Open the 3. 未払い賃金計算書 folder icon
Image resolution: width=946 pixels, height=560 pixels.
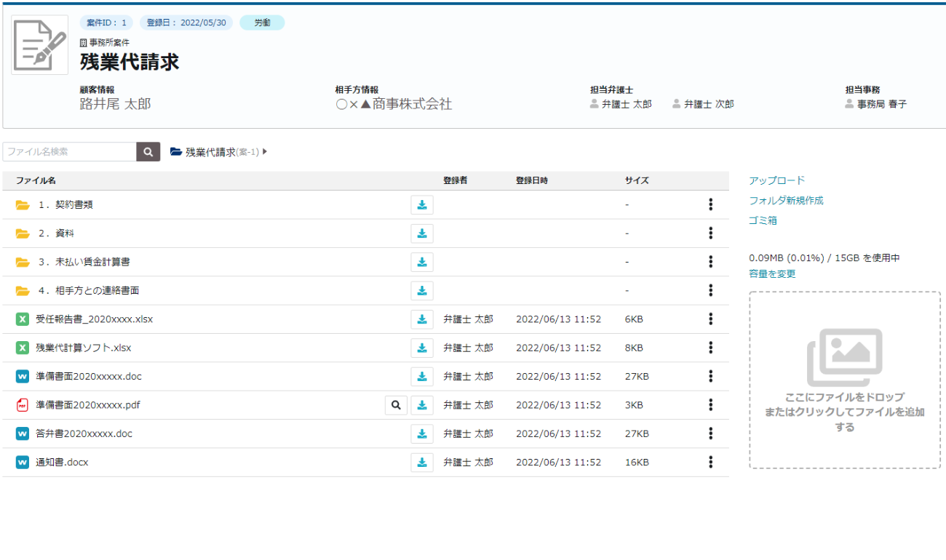(x=23, y=262)
